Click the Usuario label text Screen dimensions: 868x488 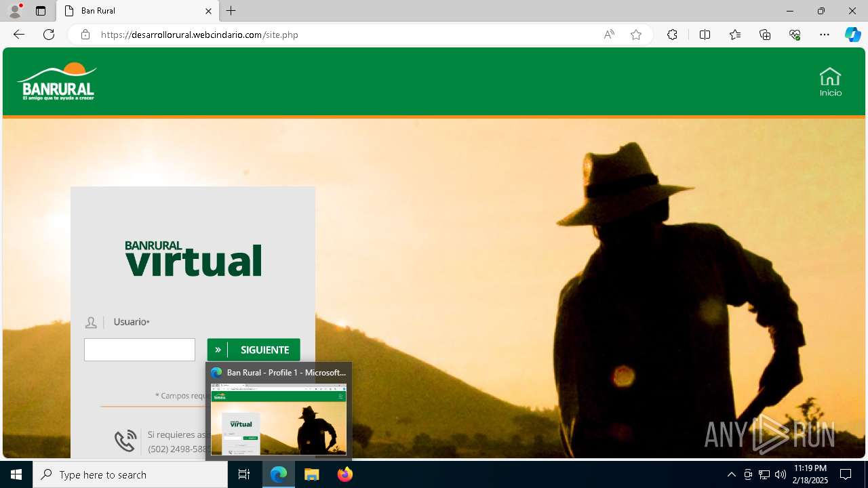(132, 322)
